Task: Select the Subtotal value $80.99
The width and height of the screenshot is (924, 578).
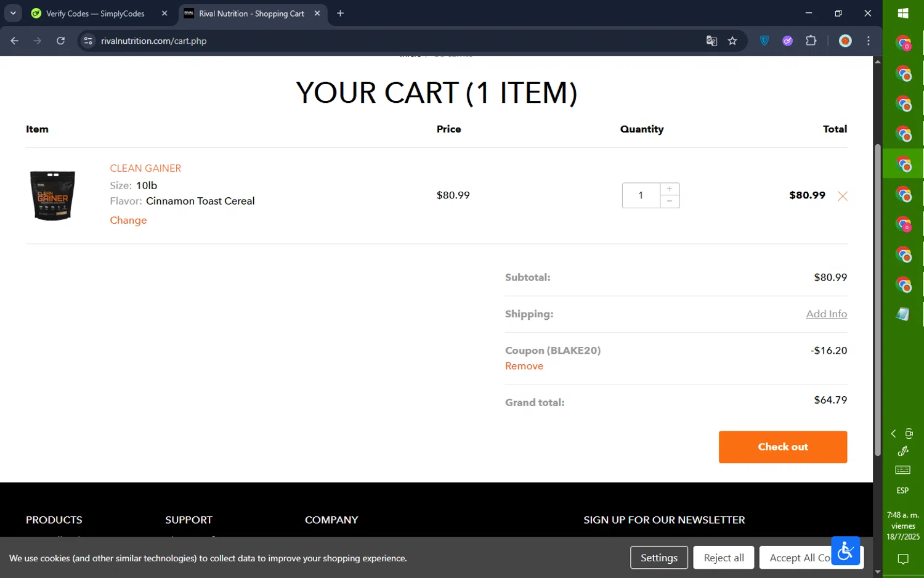Action: point(830,277)
